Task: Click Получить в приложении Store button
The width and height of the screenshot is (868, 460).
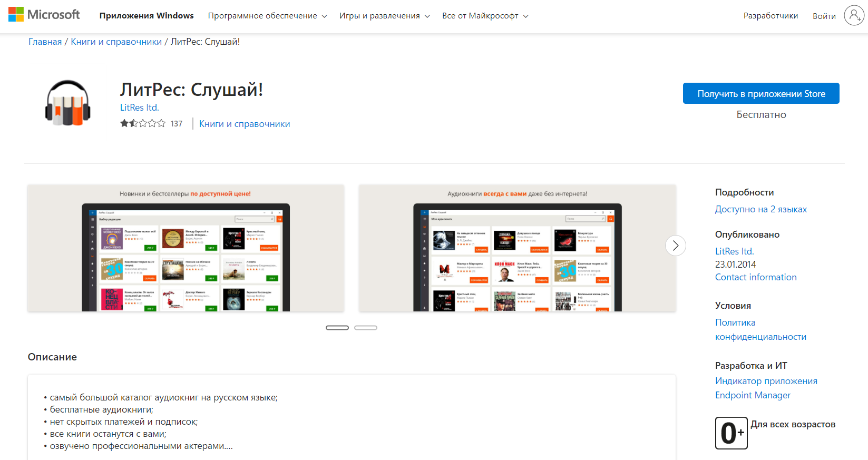Action: coord(761,93)
